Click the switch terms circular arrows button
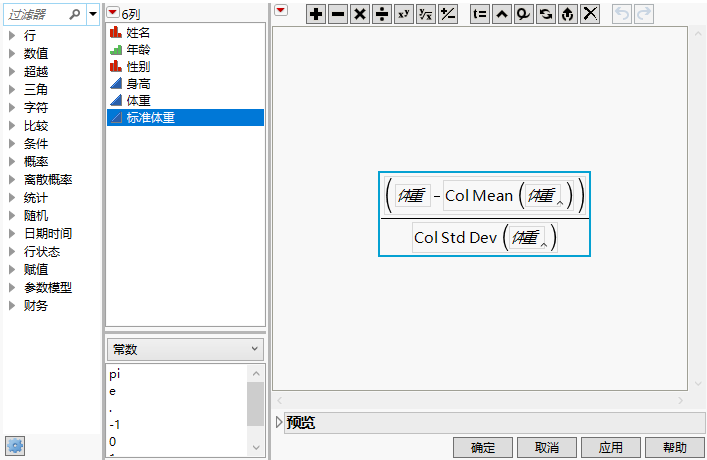 (x=546, y=14)
